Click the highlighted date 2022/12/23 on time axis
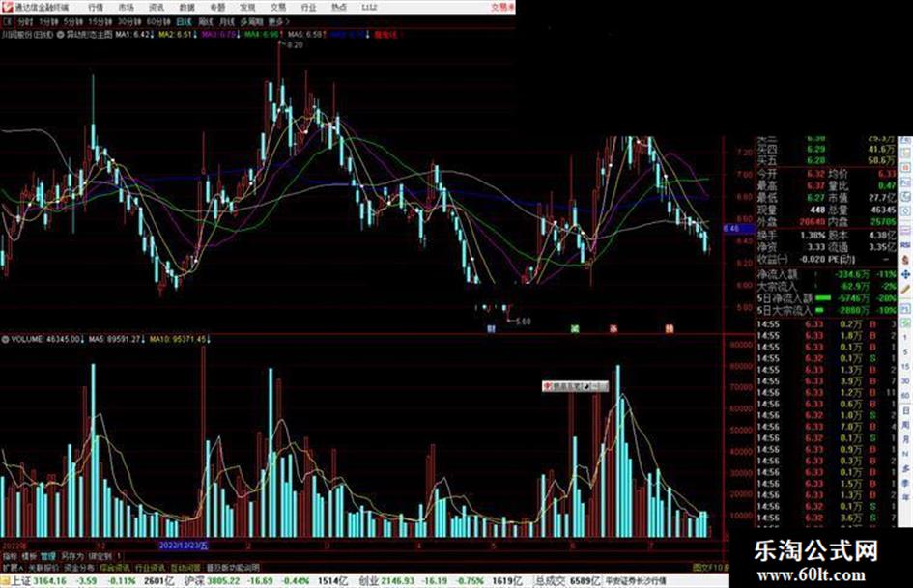 [x=184, y=546]
